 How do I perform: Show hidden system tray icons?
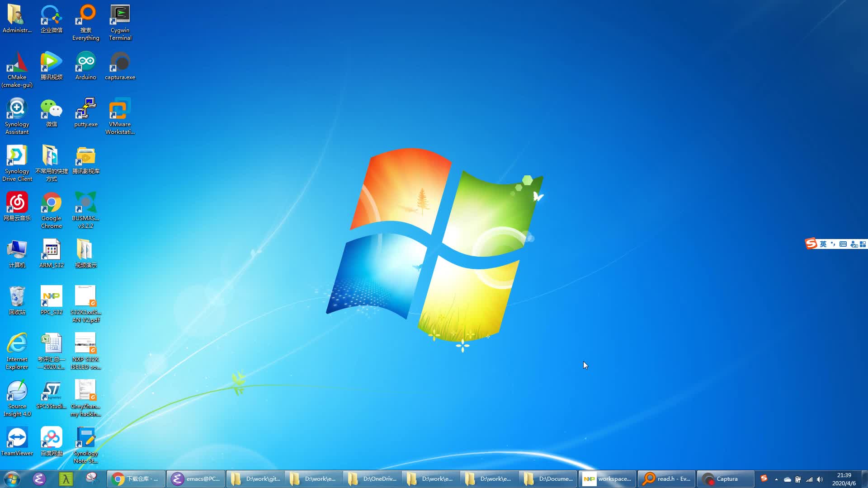pyautogui.click(x=776, y=479)
